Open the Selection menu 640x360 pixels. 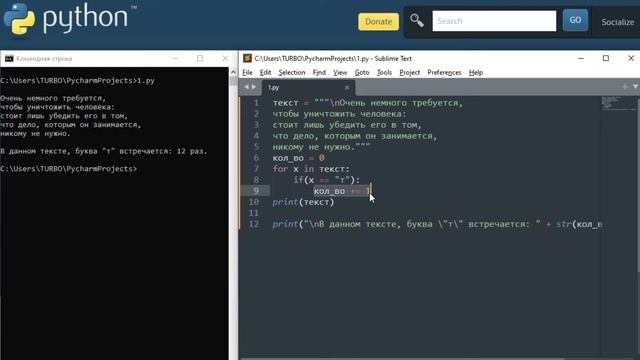tap(292, 73)
